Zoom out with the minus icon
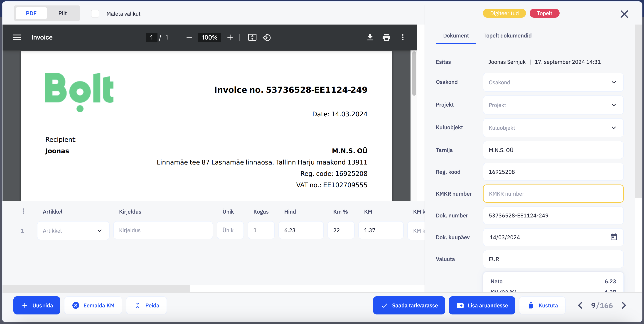 point(189,37)
